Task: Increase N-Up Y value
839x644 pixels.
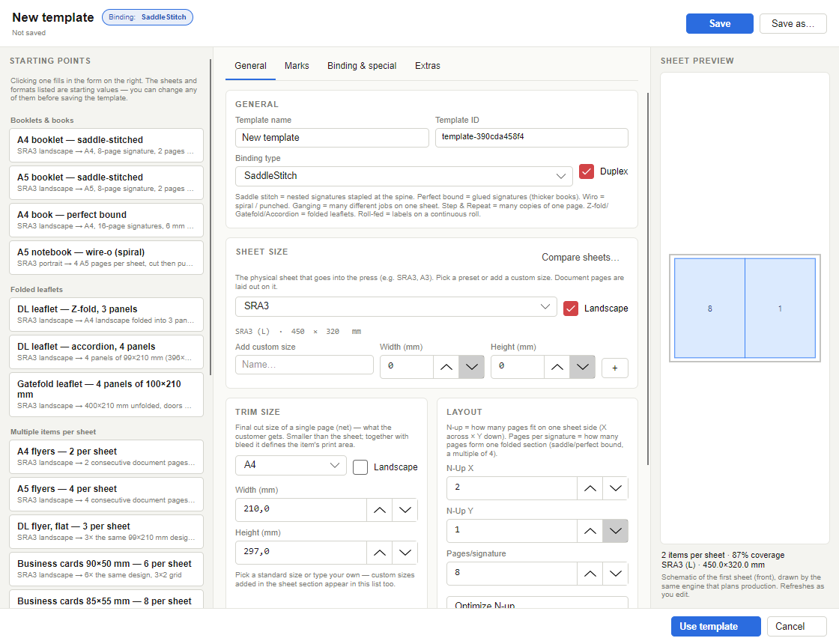Action: tap(590, 531)
